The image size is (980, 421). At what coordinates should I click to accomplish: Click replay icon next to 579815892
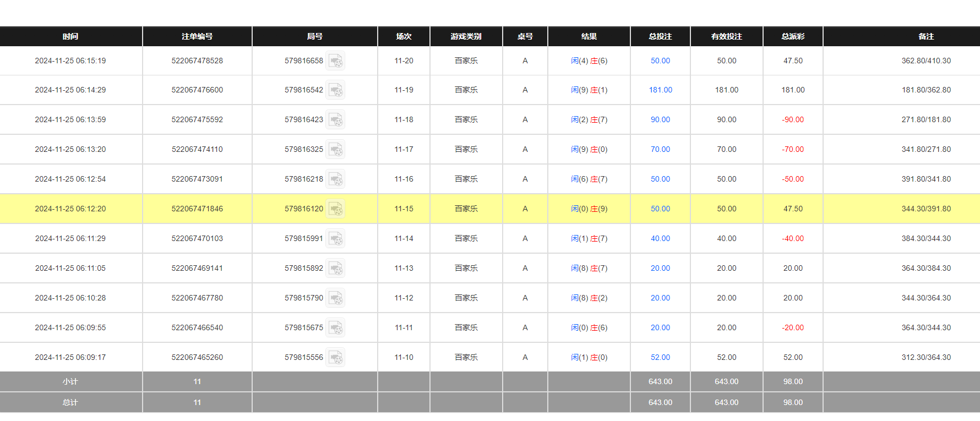tap(335, 268)
